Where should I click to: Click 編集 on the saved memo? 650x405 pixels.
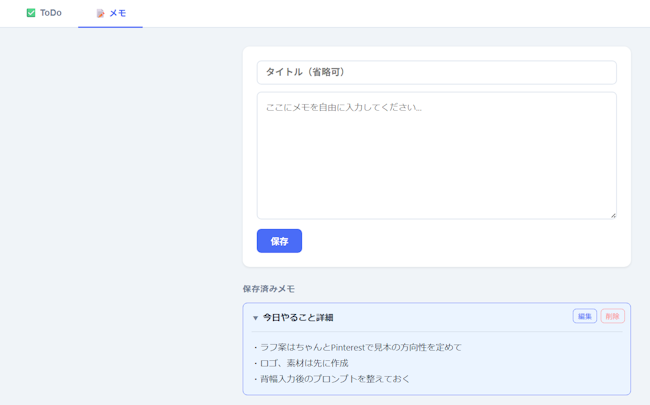click(x=585, y=316)
